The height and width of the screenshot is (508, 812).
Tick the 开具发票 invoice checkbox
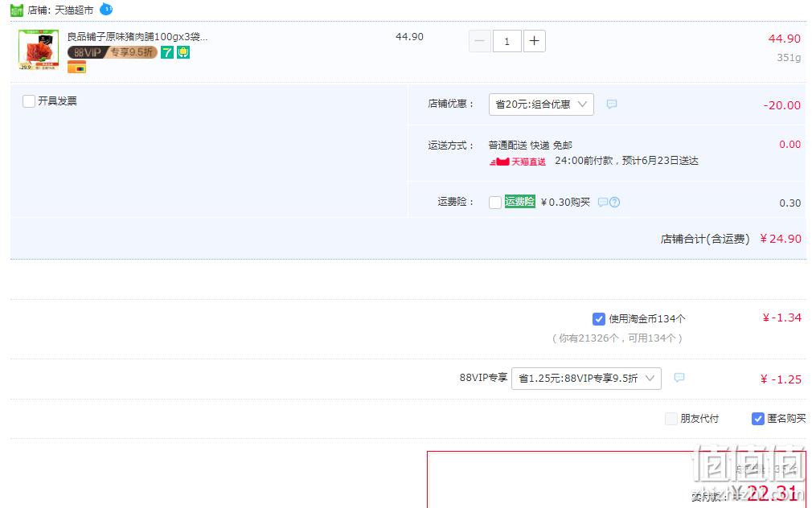[x=29, y=101]
